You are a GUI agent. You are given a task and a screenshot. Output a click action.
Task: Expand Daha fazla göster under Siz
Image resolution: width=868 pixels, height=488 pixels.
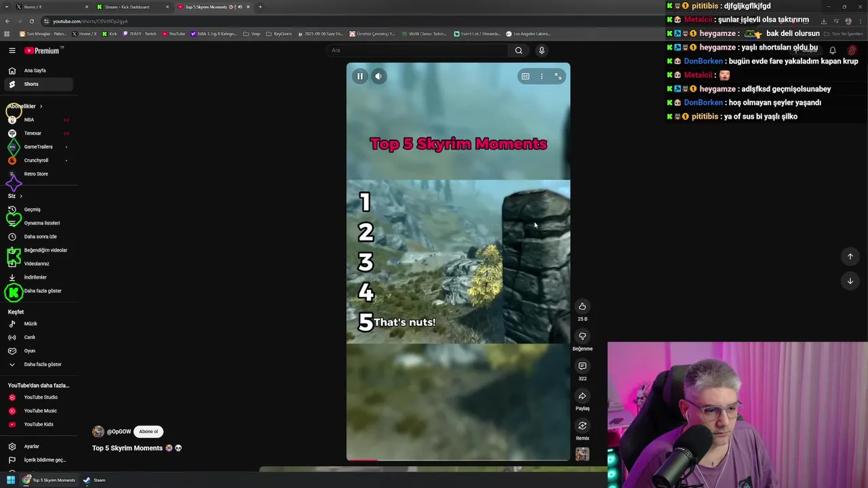39,291
